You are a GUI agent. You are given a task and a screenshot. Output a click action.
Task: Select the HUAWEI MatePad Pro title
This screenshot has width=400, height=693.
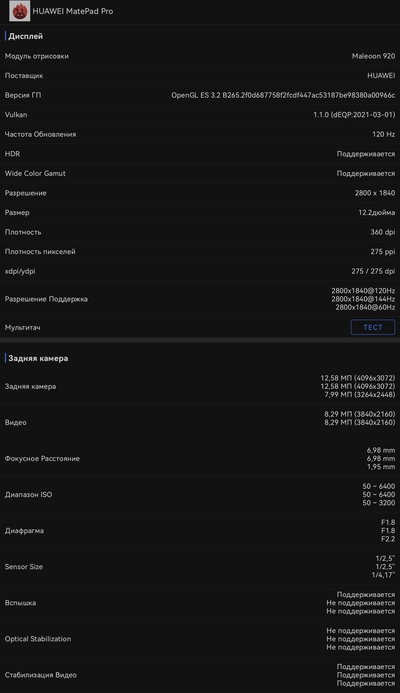point(73,11)
